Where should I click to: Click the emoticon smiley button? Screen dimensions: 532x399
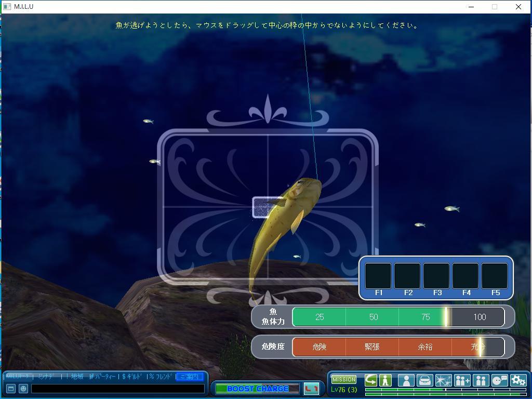tap(23, 389)
